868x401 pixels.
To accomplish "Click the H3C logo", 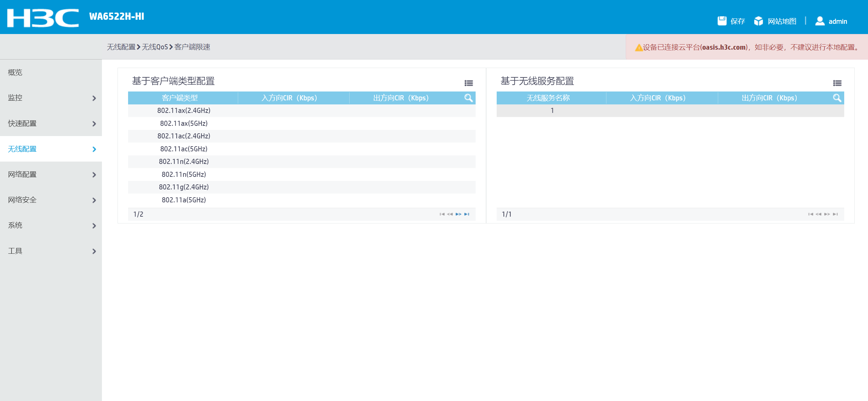I will 43,18.
